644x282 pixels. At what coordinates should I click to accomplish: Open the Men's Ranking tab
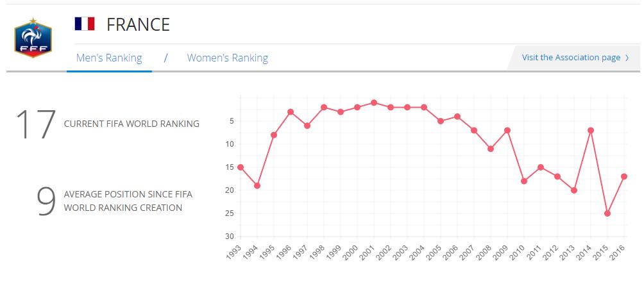coord(109,58)
